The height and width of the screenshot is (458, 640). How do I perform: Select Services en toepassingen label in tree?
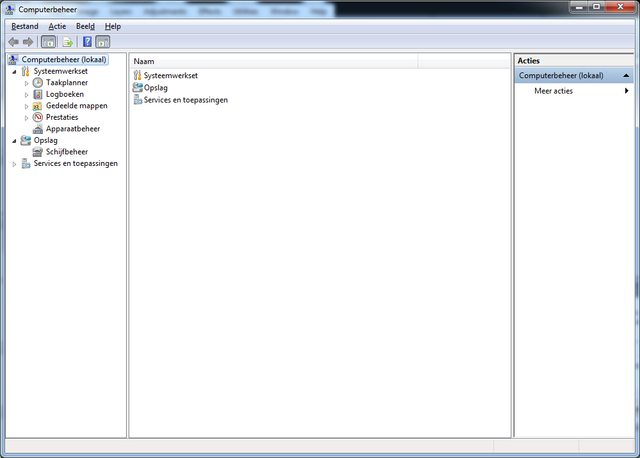pos(76,163)
